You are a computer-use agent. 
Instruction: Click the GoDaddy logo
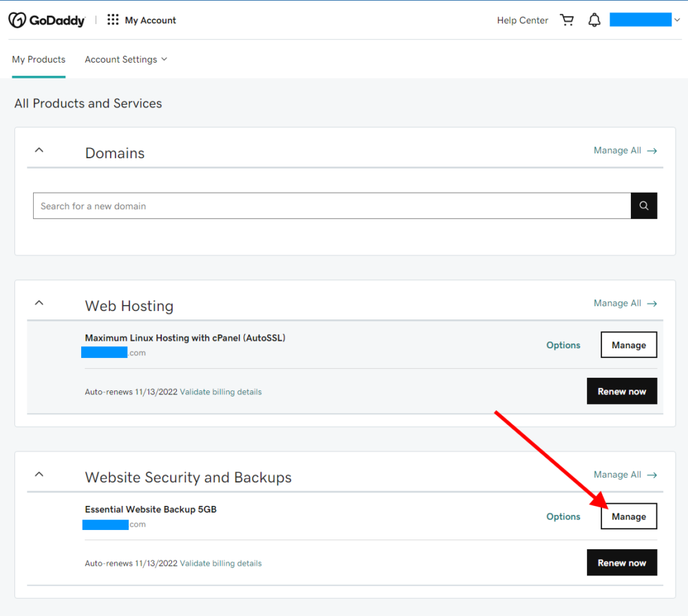(x=46, y=20)
